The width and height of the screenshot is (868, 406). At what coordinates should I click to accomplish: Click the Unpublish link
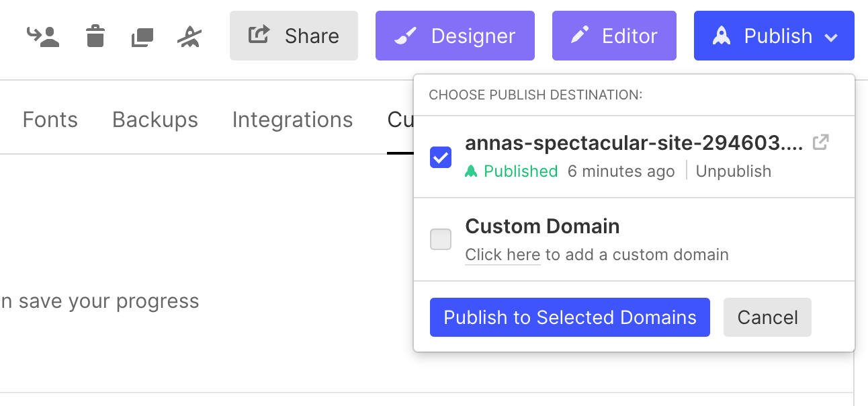click(x=734, y=171)
